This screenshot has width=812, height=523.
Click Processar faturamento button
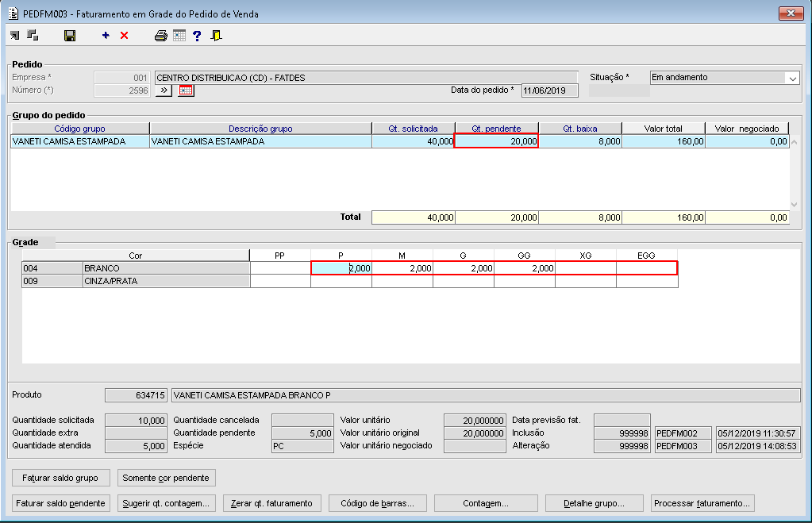coord(702,503)
